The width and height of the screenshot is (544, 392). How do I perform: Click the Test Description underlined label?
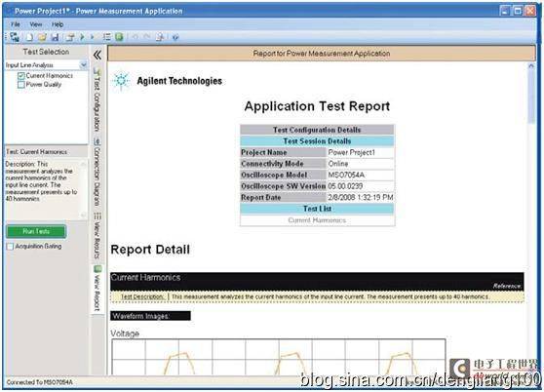pos(142,297)
